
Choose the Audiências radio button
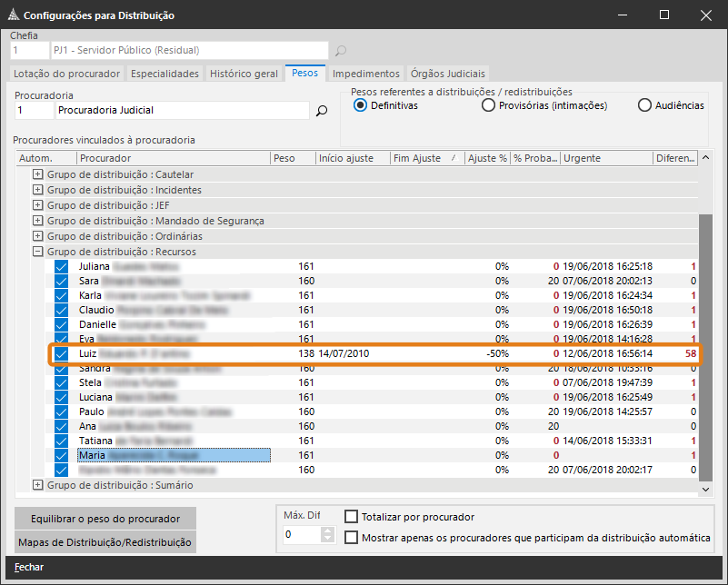tap(644, 105)
